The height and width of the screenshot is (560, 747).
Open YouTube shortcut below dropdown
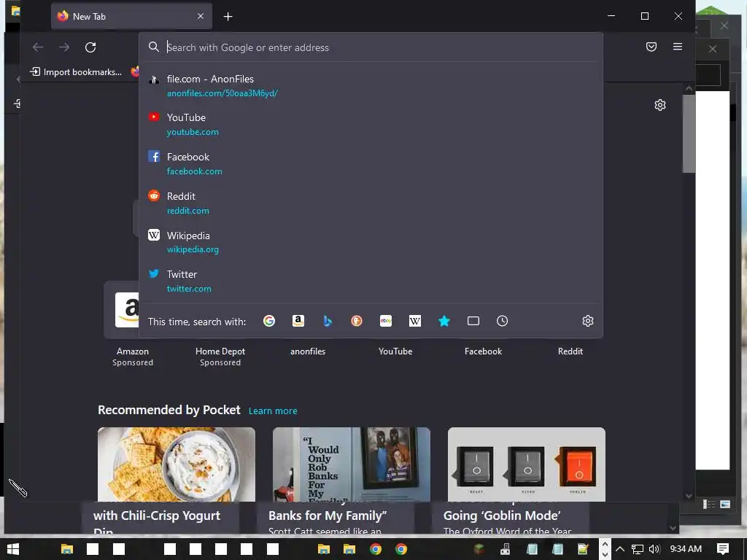pos(395,351)
